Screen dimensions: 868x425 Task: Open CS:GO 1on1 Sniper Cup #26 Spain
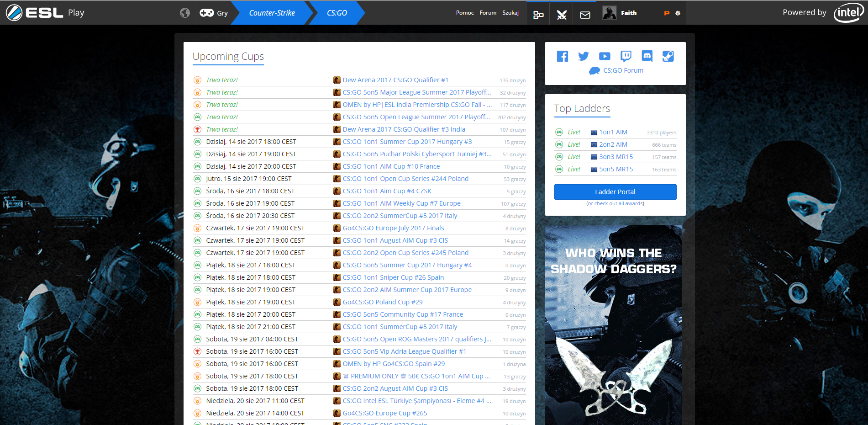(x=393, y=277)
